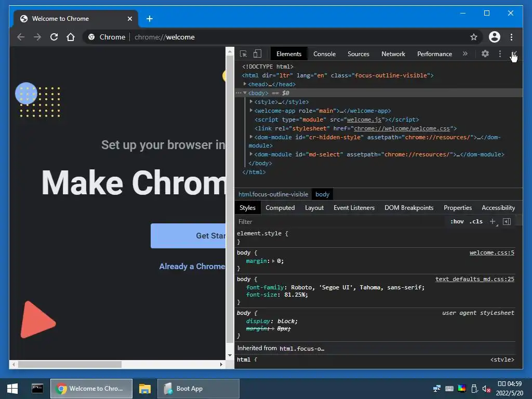
Task: Open the chrome://welcome/welcome.css link
Action: pos(402,128)
